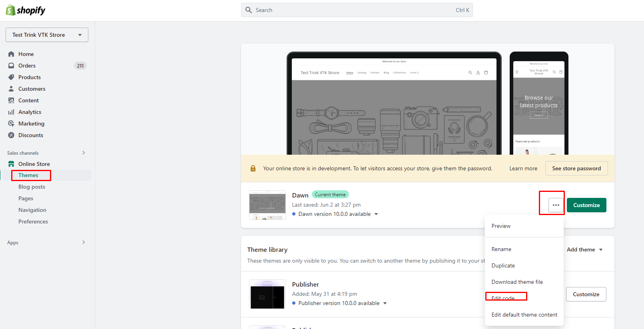Expand the Apps section
Image resolution: width=644 pixels, height=329 pixels.
point(84,242)
